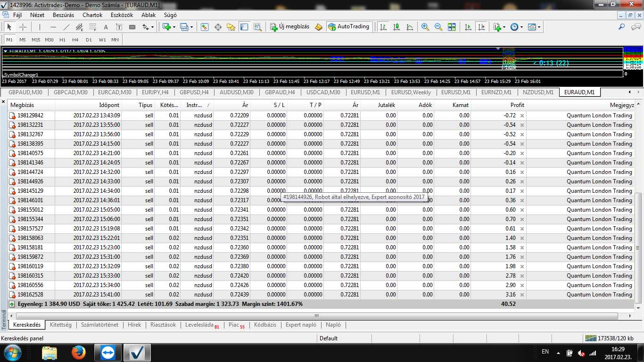Screen dimensions: 644x362
Task: Click the Új megbízás new order button
Action: point(289,27)
